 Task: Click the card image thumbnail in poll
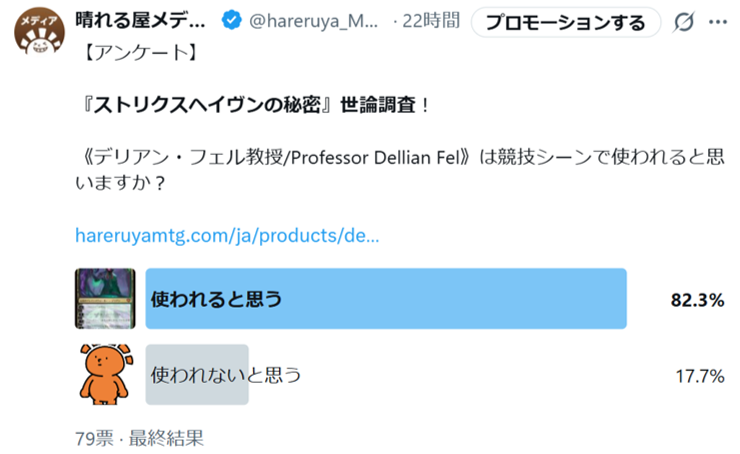pos(105,298)
